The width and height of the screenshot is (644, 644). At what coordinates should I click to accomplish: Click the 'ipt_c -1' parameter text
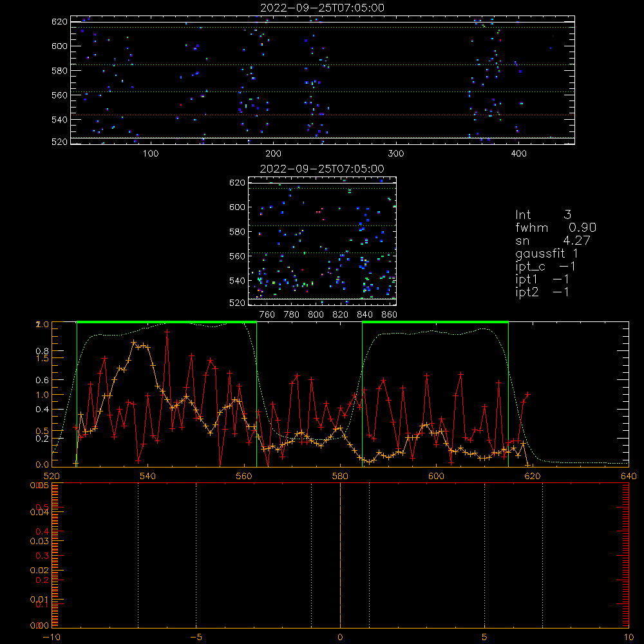(545, 267)
